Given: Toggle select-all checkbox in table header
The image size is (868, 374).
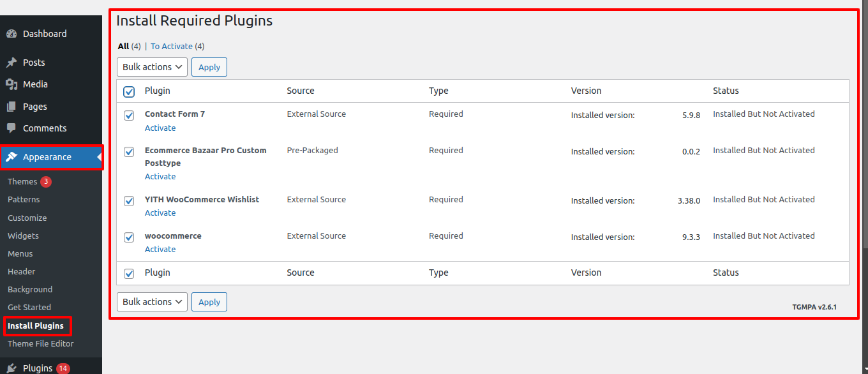Looking at the screenshot, I should click(x=129, y=92).
